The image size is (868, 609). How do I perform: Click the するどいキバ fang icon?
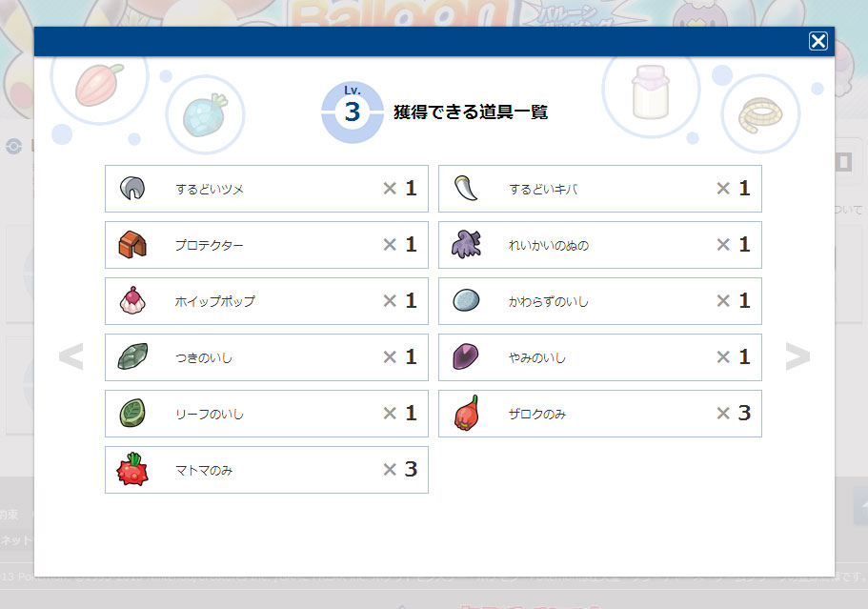[x=466, y=189]
